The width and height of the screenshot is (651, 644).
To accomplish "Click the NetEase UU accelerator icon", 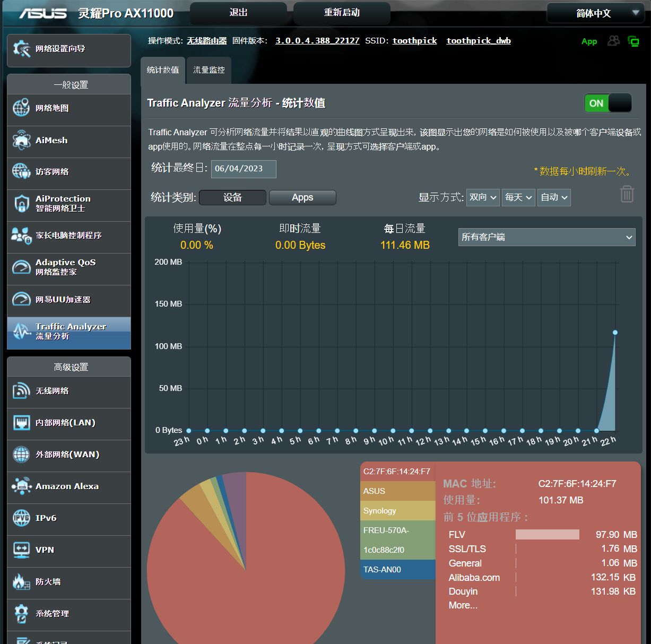I will [21, 299].
